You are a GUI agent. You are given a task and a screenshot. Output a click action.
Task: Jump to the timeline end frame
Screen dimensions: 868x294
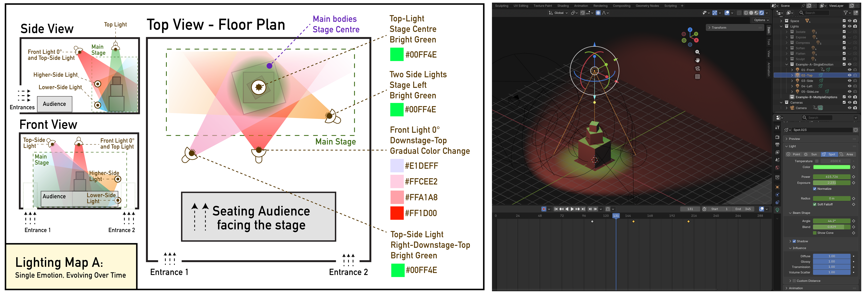[x=583, y=209]
